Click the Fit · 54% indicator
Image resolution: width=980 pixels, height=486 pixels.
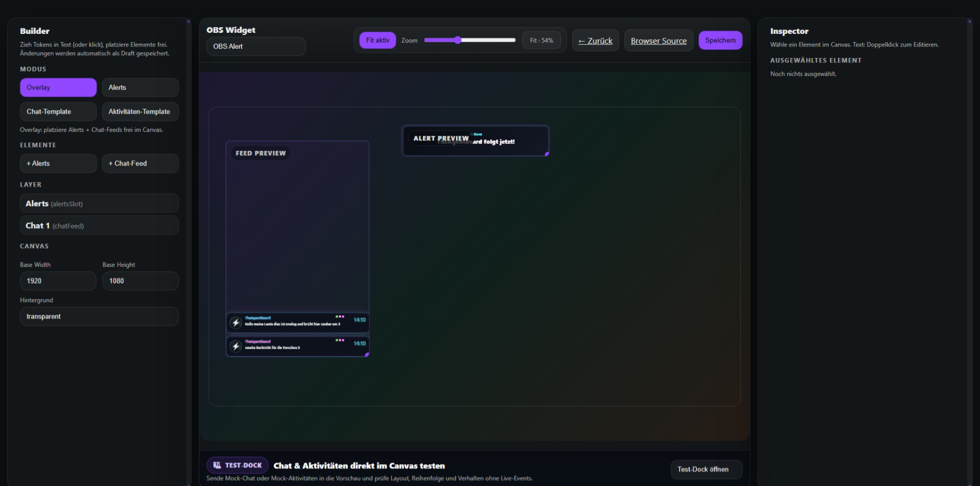541,40
